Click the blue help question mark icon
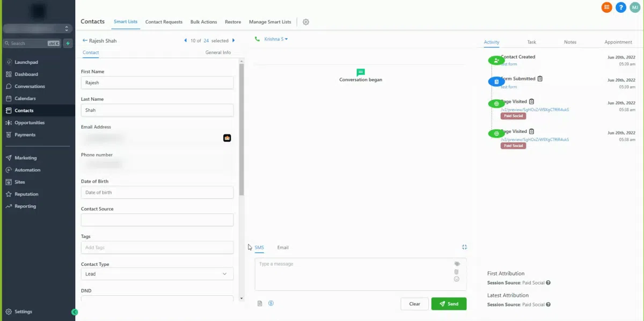The height and width of the screenshot is (321, 644). [621, 8]
